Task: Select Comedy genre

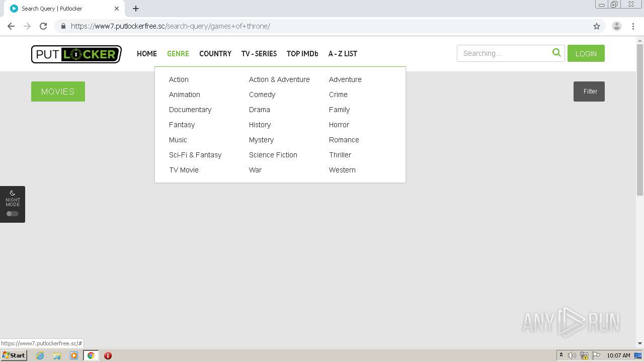Action: click(262, 95)
